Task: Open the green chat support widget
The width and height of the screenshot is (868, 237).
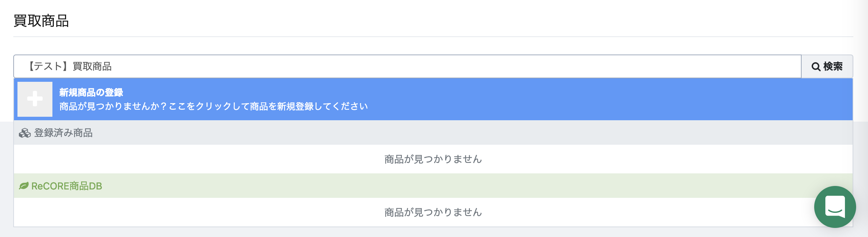Action: click(x=835, y=207)
